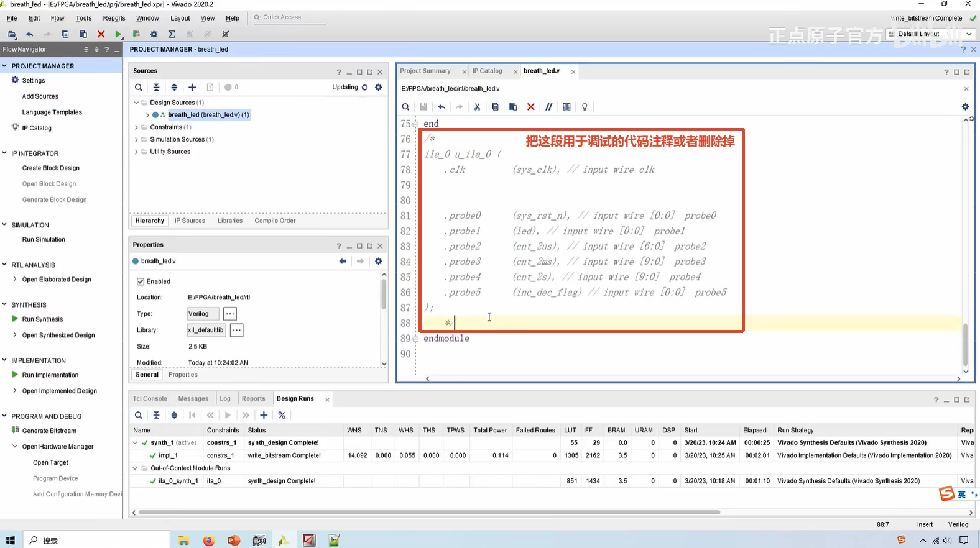980x548 pixels.
Task: Click Run Simulation in Flow Navigator
Action: pos(44,239)
